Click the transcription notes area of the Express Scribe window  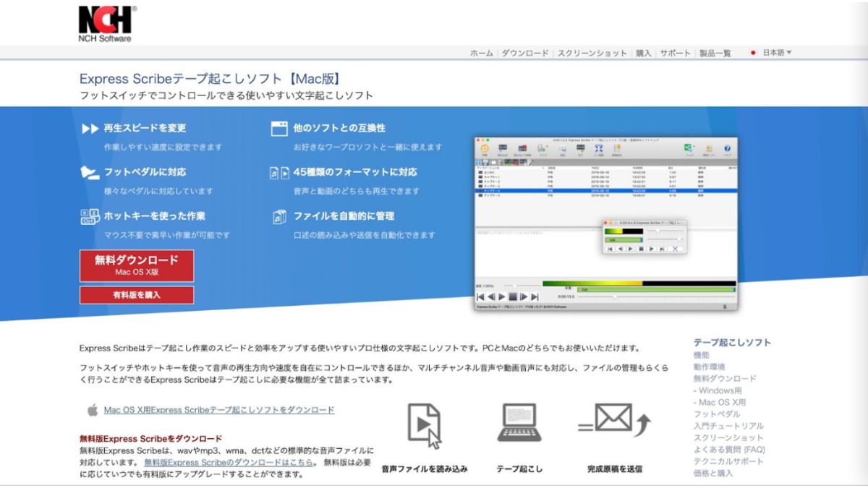click(x=605, y=253)
